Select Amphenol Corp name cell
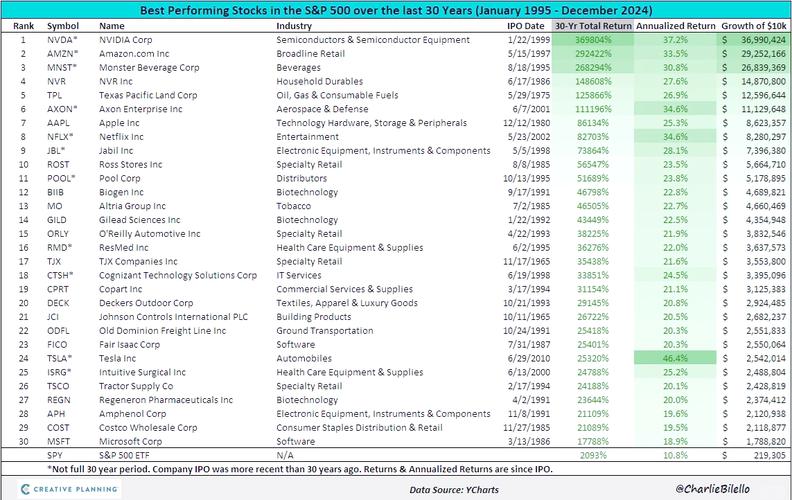Screen dimensions: 792x500 pyautogui.click(x=132, y=414)
